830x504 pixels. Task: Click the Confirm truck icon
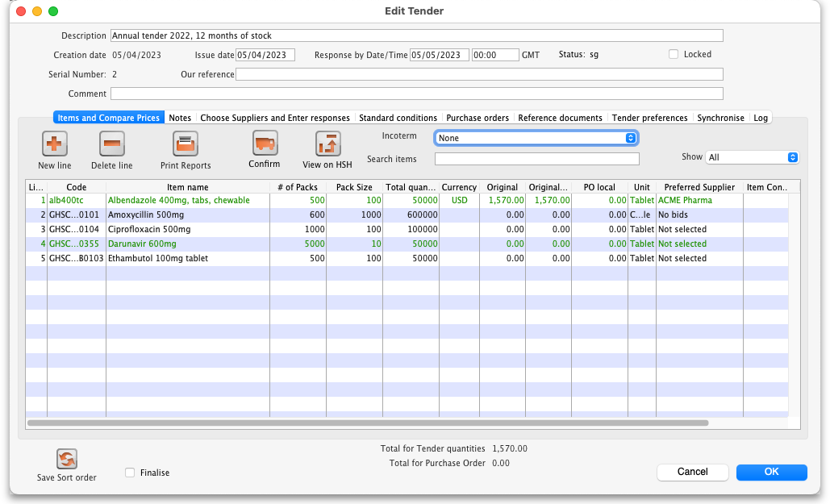(265, 144)
